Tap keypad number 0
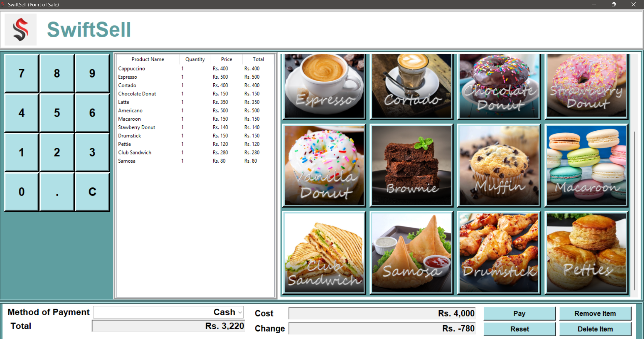Screen dimensions: 644x339 (x=22, y=192)
